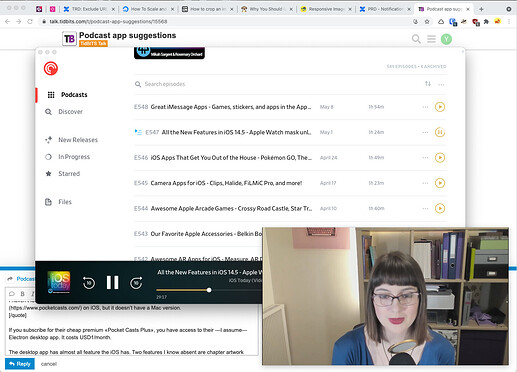Play episode E546 iOS Apps Get Out
The image size is (517, 372).
(440, 158)
